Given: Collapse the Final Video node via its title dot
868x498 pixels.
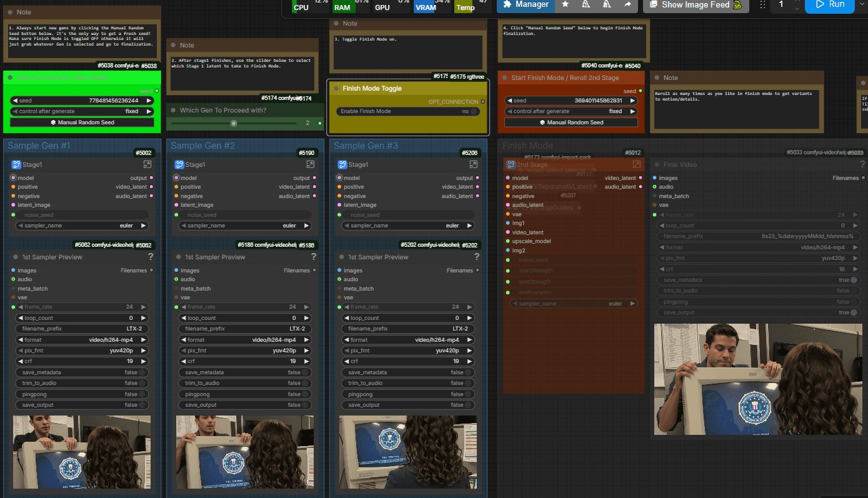Looking at the screenshot, I should pos(656,165).
